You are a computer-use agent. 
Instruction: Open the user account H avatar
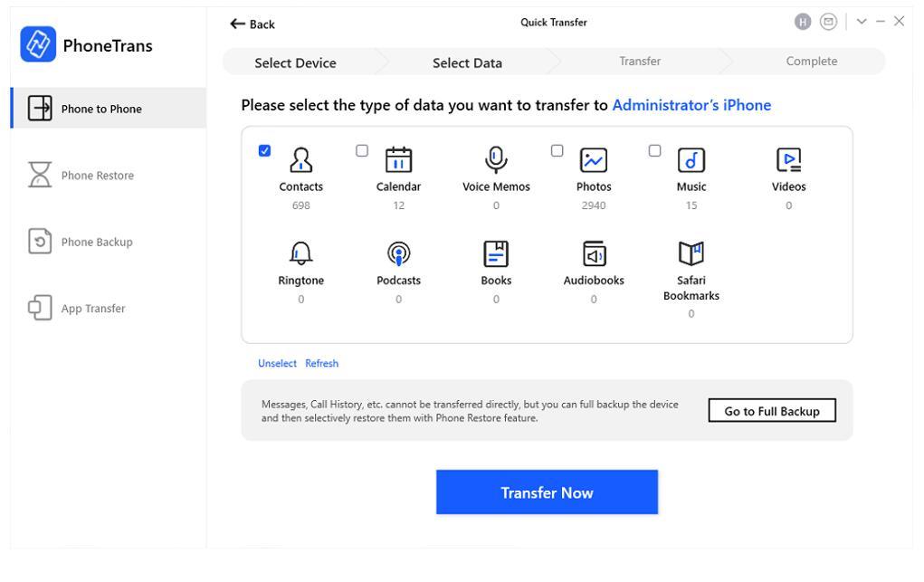pyautogui.click(x=803, y=23)
